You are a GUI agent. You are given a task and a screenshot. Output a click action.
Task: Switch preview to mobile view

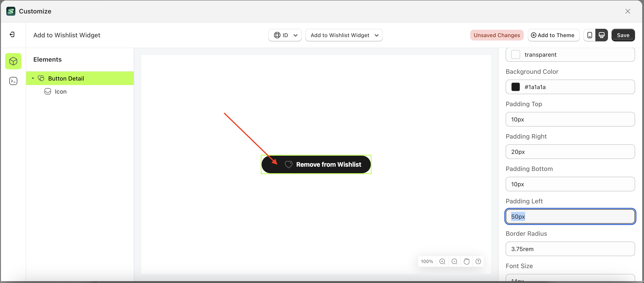coord(590,35)
